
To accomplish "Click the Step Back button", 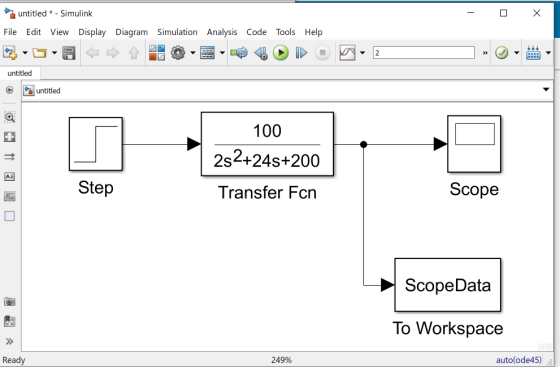I will click(x=261, y=53).
